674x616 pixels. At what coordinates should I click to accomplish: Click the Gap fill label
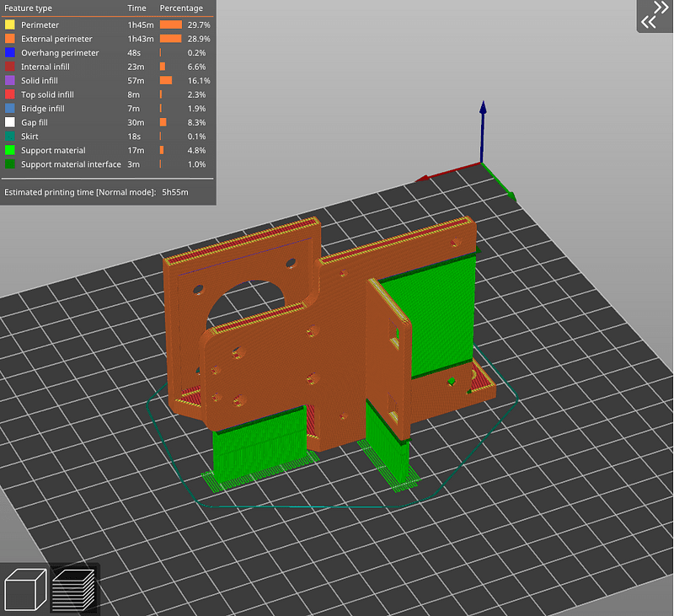coord(35,122)
